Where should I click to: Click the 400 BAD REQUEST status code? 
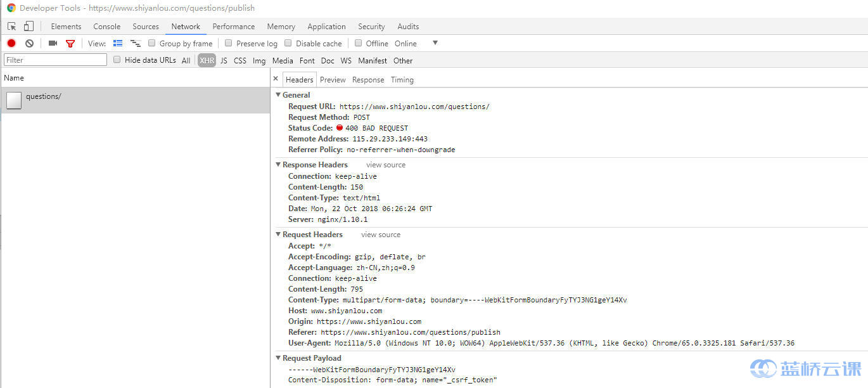pos(376,128)
